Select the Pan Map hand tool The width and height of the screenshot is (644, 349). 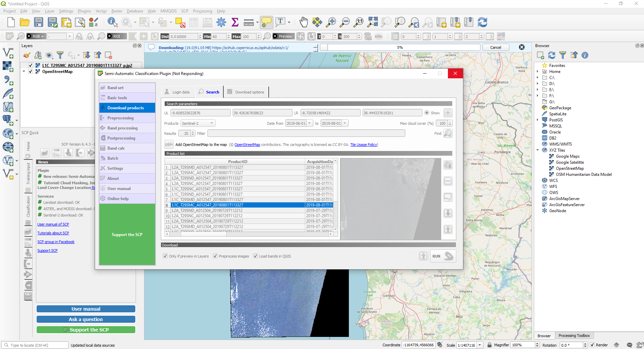(304, 23)
